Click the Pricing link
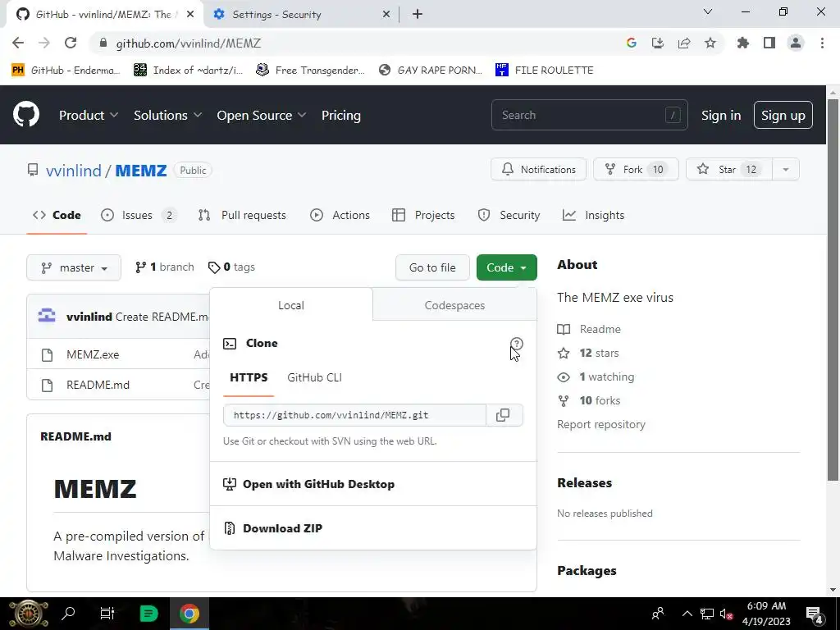This screenshot has height=630, width=840. 341,115
